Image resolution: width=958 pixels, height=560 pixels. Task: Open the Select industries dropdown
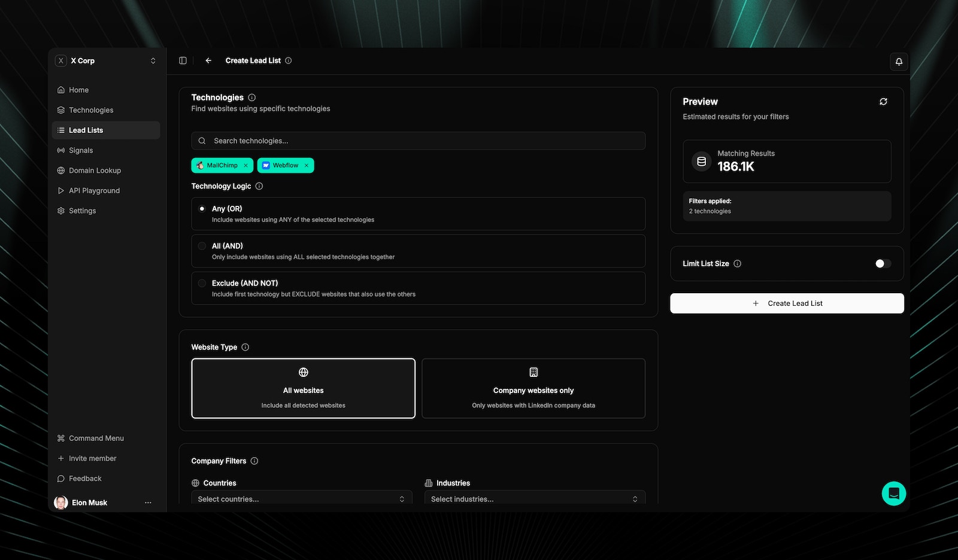point(533,498)
